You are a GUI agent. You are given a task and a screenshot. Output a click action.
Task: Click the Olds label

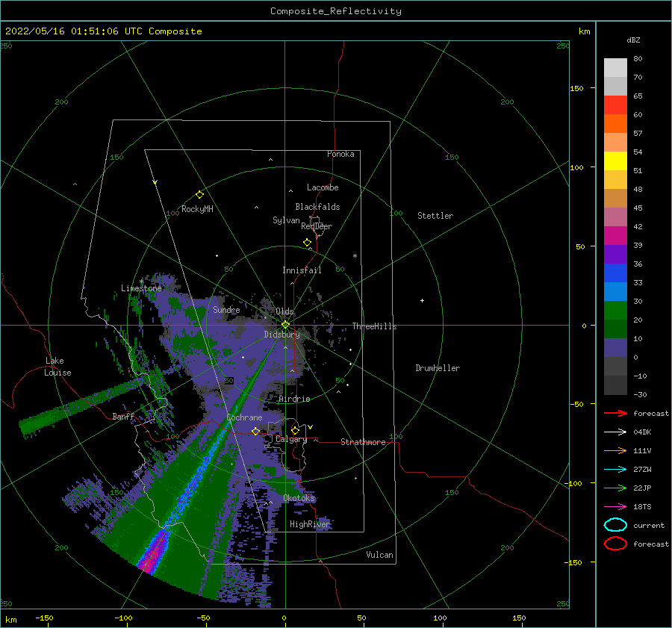(x=284, y=311)
